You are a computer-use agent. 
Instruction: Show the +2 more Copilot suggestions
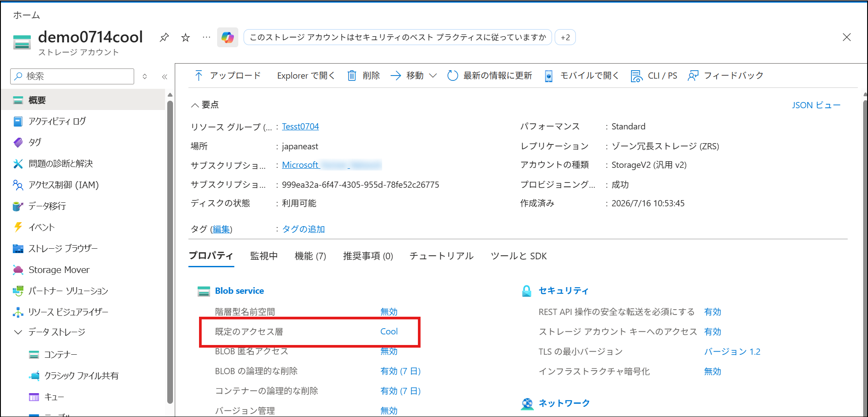click(x=565, y=38)
